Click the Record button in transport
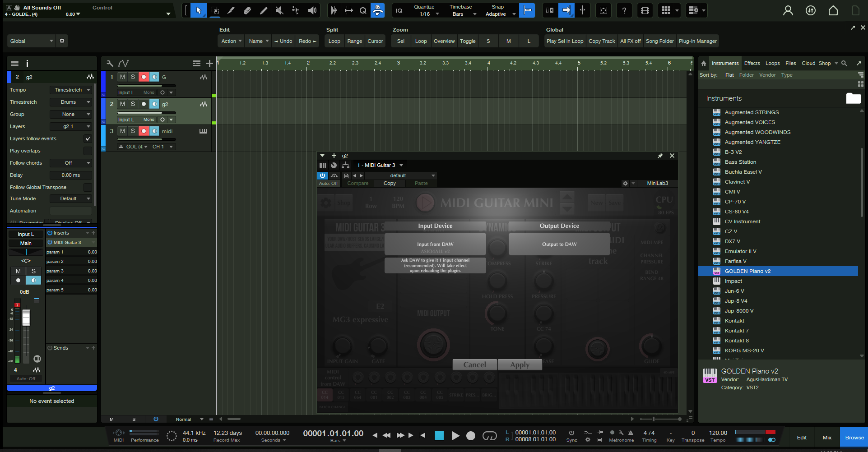Image resolution: width=868 pixels, height=452 pixels. pyautogui.click(x=471, y=436)
